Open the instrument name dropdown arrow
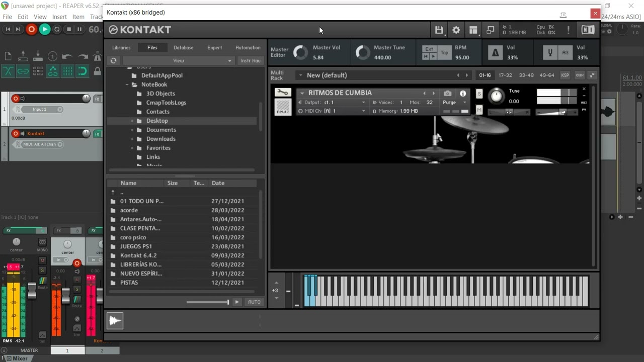This screenshot has height=362, width=644. click(x=302, y=93)
